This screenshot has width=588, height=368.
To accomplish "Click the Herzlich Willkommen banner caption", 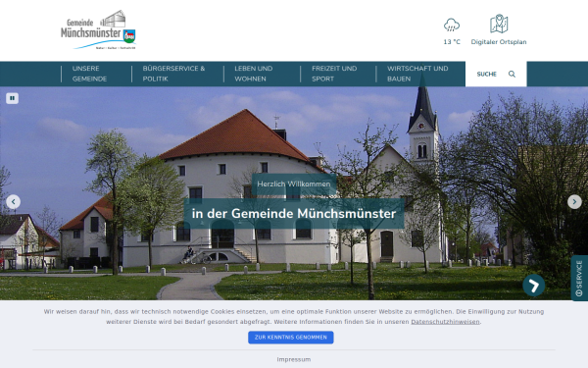I will click(x=294, y=184).
